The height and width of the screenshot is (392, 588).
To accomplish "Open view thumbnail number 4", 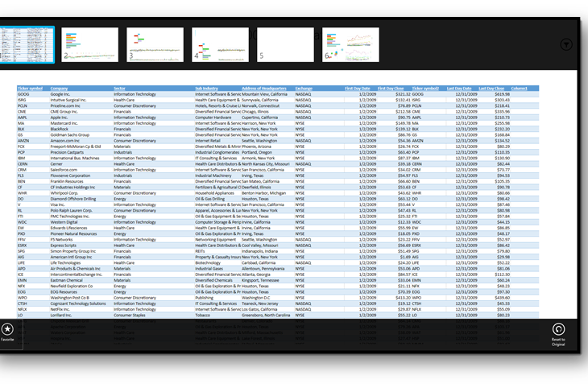I will click(220, 44).
